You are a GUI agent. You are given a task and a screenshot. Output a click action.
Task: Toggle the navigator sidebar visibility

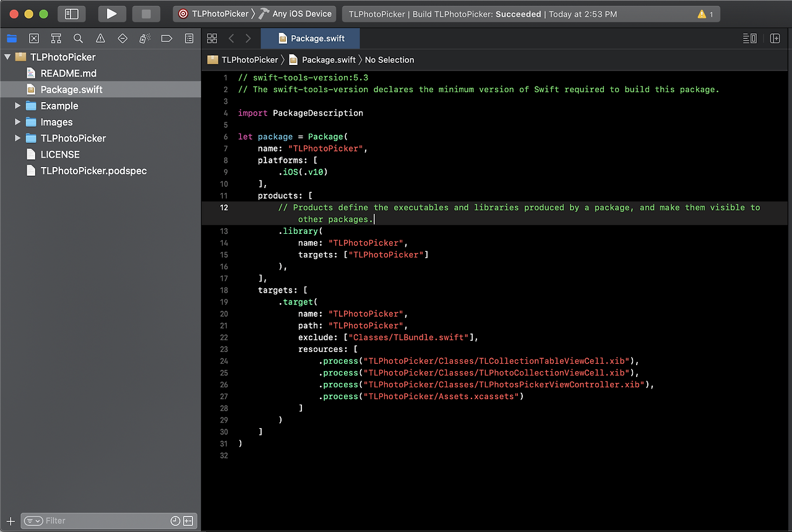(72, 14)
